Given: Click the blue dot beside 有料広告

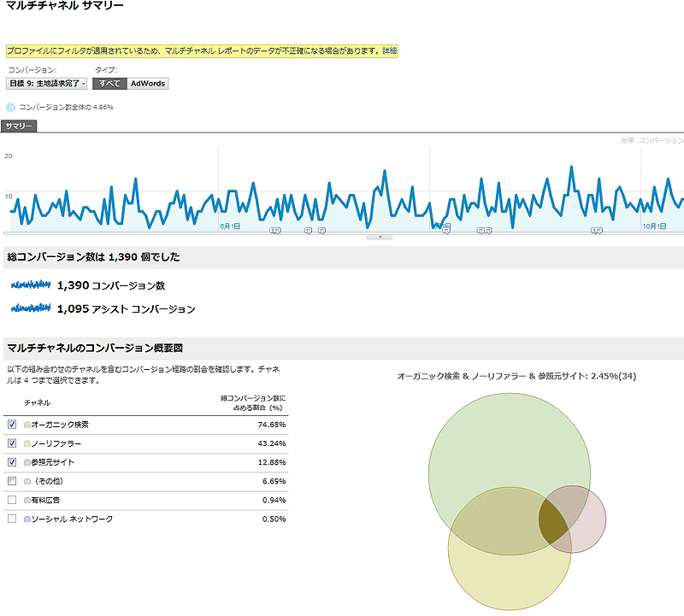Looking at the screenshot, I should pyautogui.click(x=27, y=500).
